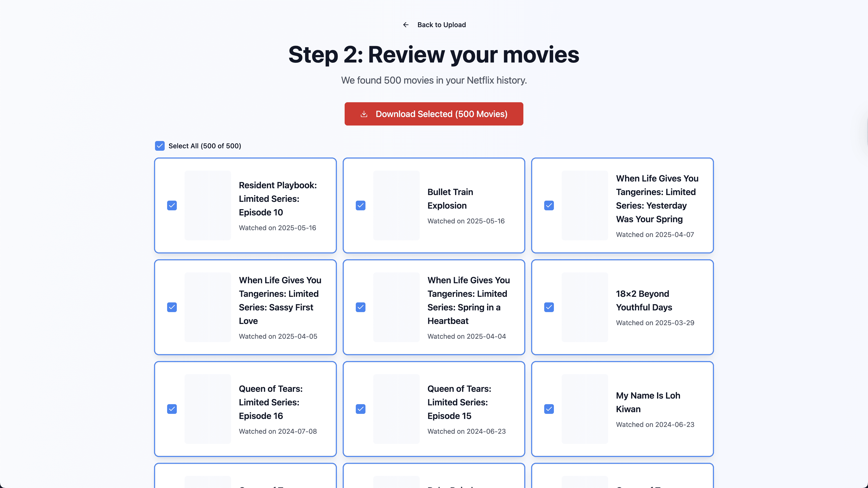Click the Queen of Tears Episode 16 title

(x=271, y=402)
